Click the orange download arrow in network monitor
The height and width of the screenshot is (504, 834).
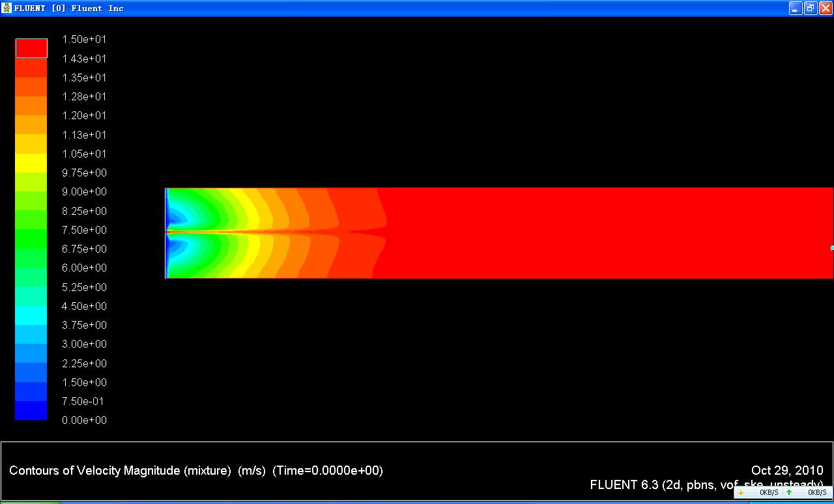[x=741, y=492]
